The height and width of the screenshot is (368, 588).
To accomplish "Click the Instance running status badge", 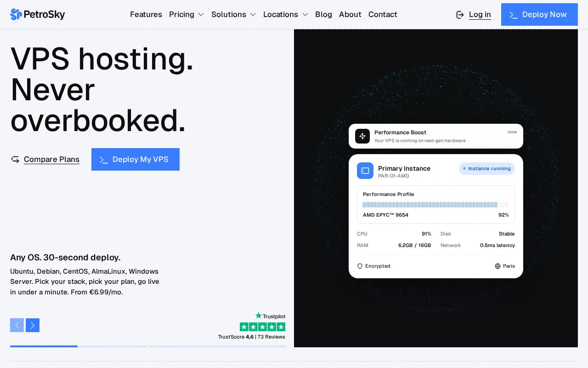I will [487, 169].
